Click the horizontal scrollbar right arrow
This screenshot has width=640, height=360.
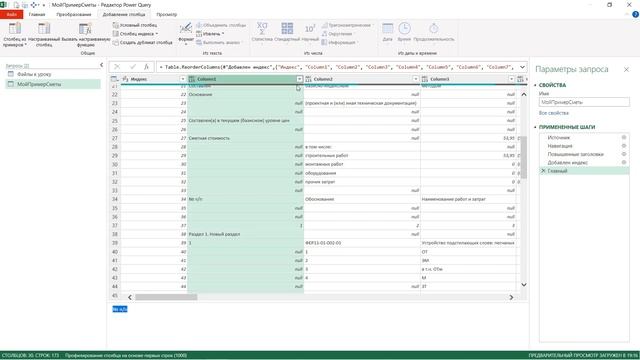click(x=511, y=297)
